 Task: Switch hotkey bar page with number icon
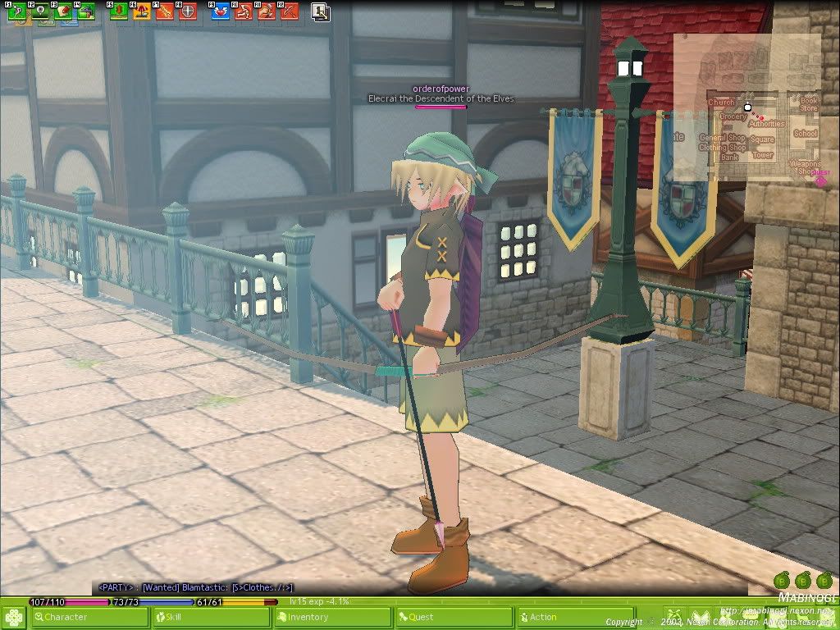tap(321, 12)
